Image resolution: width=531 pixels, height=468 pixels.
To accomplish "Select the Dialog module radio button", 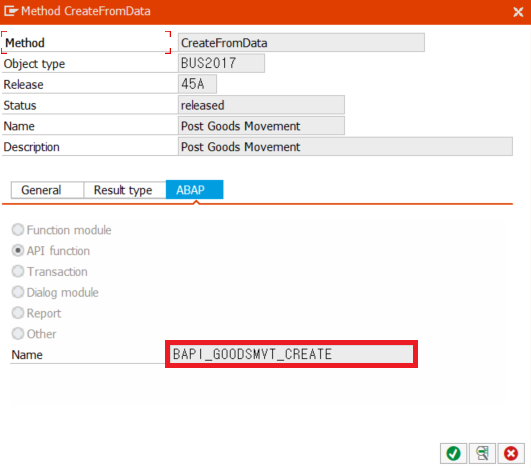I will click(x=18, y=292).
